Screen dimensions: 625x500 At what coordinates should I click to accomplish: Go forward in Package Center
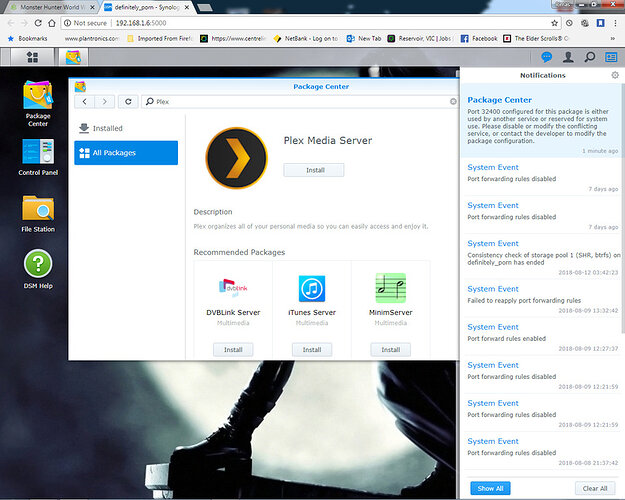click(104, 102)
